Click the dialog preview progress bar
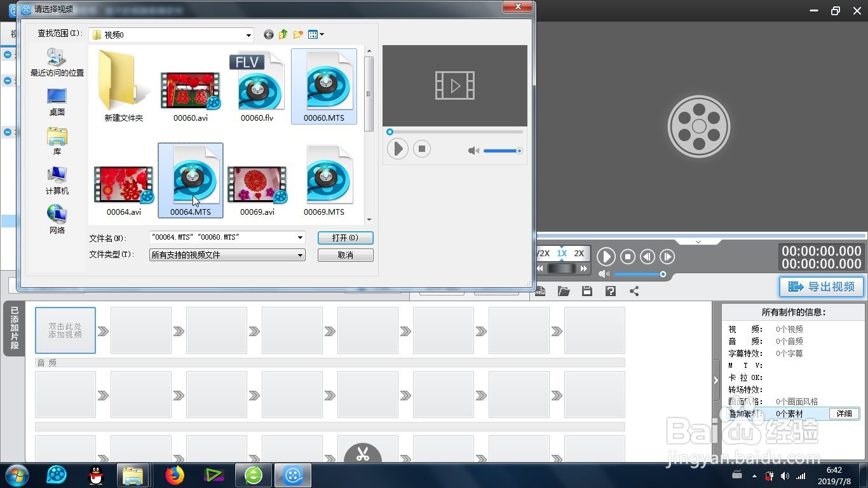Image resolution: width=868 pixels, height=488 pixels. coord(455,132)
